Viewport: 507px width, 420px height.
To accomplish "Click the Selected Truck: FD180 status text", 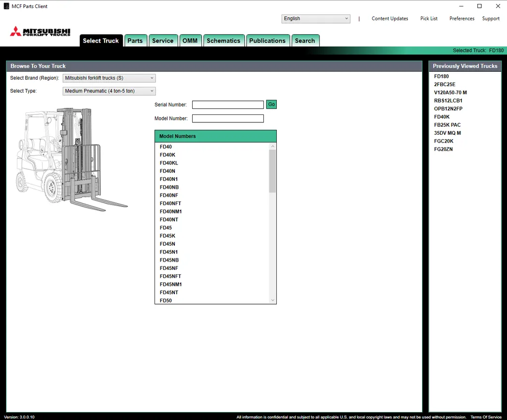I will (x=478, y=51).
